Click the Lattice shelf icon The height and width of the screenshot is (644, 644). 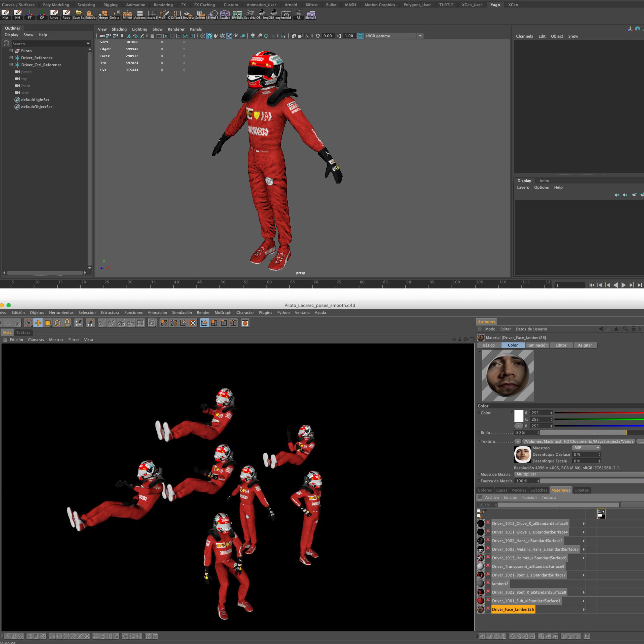tap(225, 14)
